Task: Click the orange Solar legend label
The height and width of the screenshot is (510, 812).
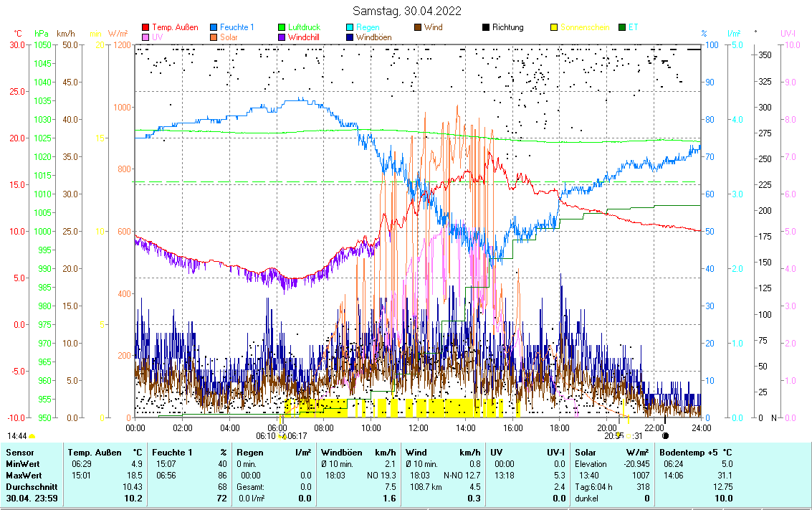Action: coord(230,37)
